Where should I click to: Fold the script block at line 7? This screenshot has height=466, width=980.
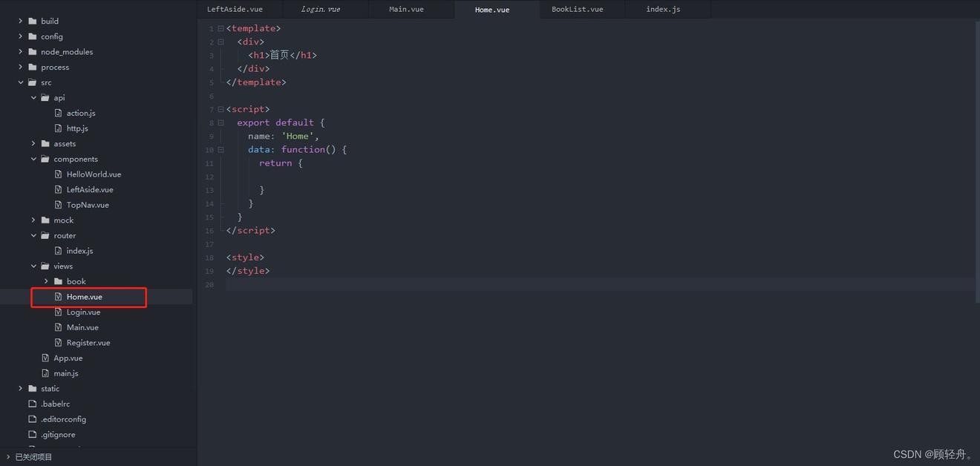pos(220,109)
